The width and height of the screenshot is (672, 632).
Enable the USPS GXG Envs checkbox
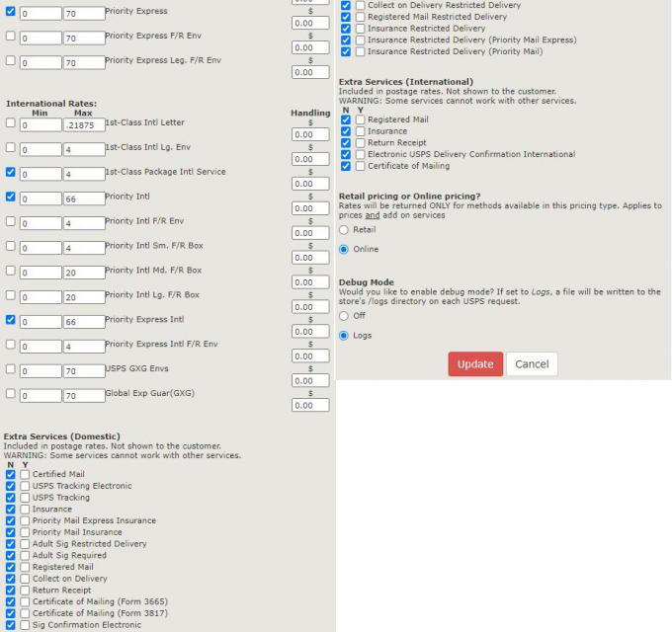click(11, 369)
